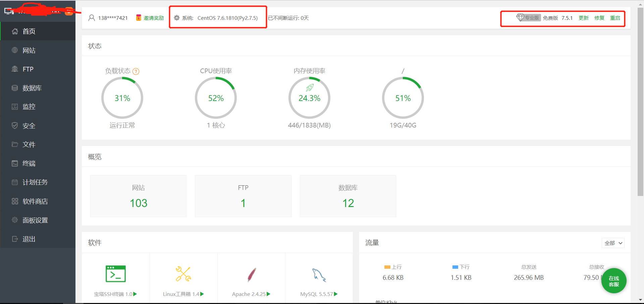Viewport: 644px width, 304px height.
Task: Click the 专业版 diamond badge
Action: click(528, 17)
